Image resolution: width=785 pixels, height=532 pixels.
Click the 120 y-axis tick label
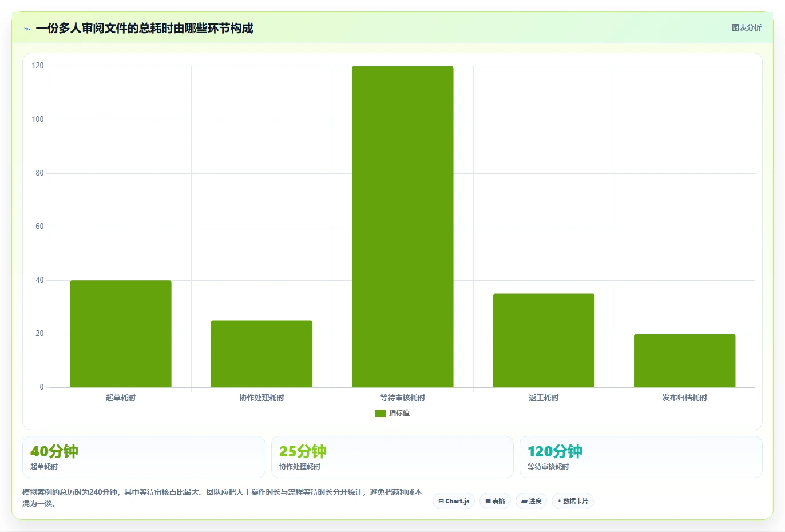click(38, 66)
